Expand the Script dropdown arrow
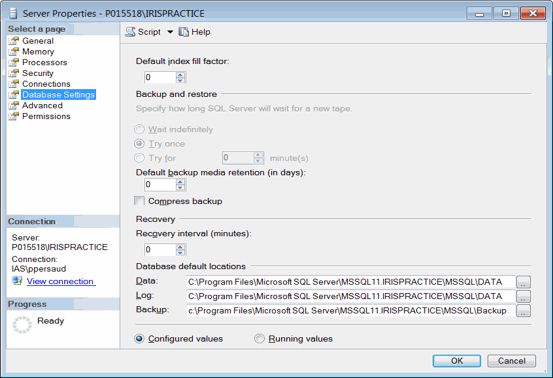Viewport: 553px width, 378px height. click(170, 32)
